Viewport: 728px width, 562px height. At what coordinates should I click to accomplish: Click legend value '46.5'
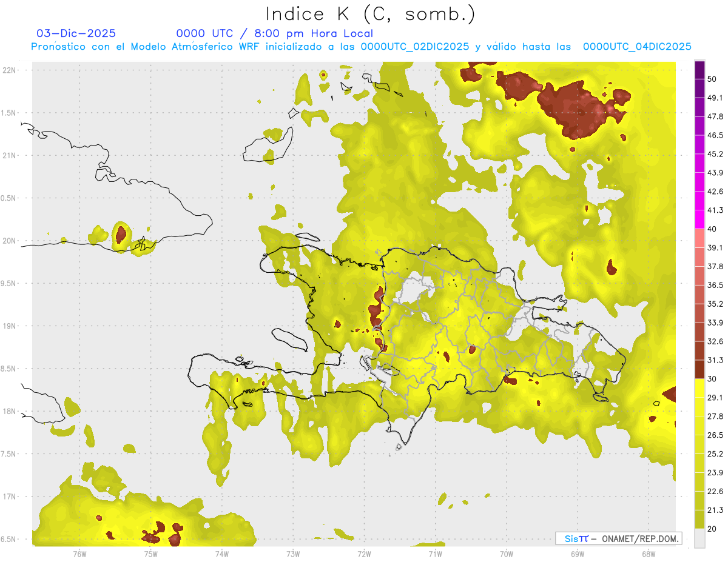715,135
